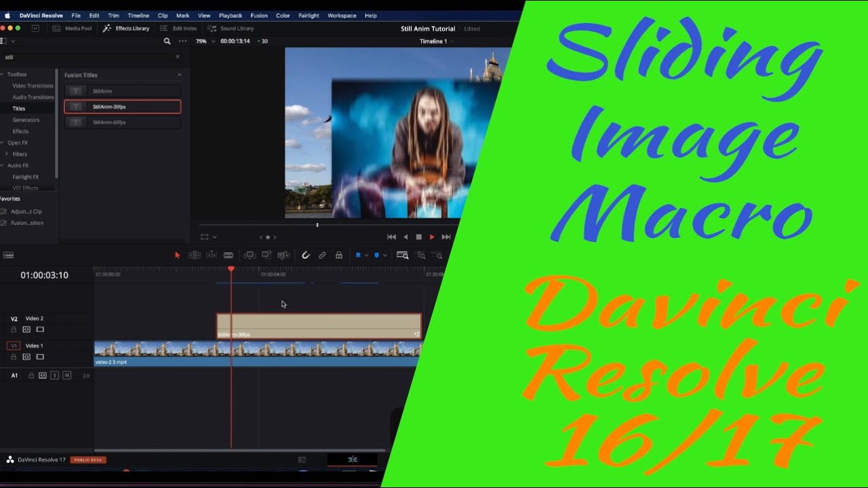The width and height of the screenshot is (868, 488).
Task: Open the Sound Library panel
Action: coord(231,28)
